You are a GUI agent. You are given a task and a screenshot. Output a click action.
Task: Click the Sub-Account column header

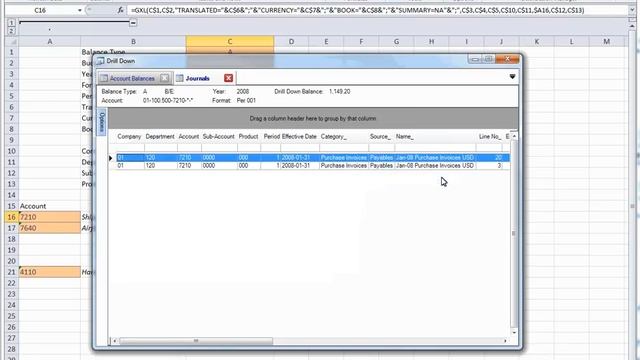click(x=219, y=136)
